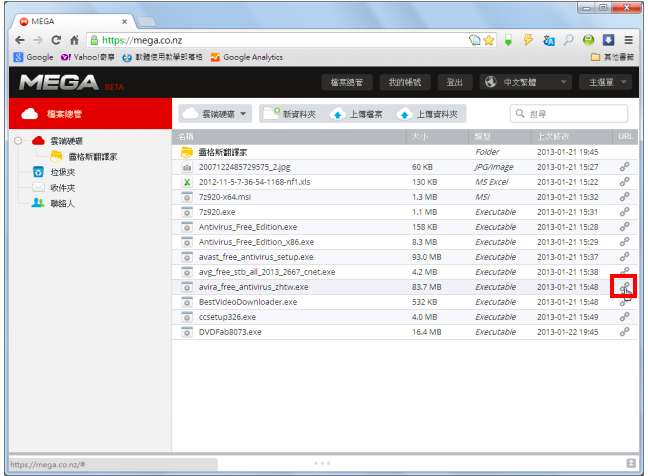Open the cloud drive dropdown button
Viewport: 648px width, 476px height.
[x=215, y=114]
